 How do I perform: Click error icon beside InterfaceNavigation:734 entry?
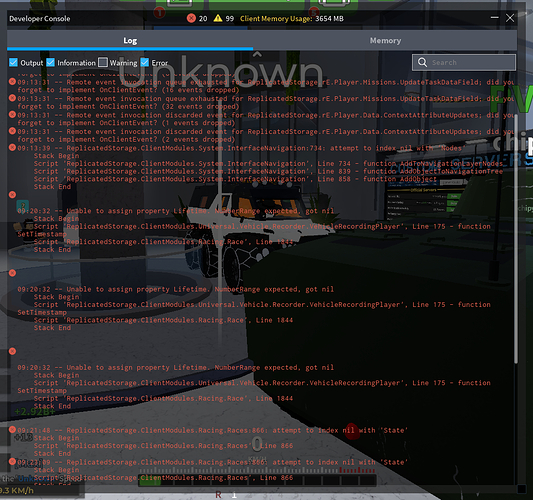12,147
